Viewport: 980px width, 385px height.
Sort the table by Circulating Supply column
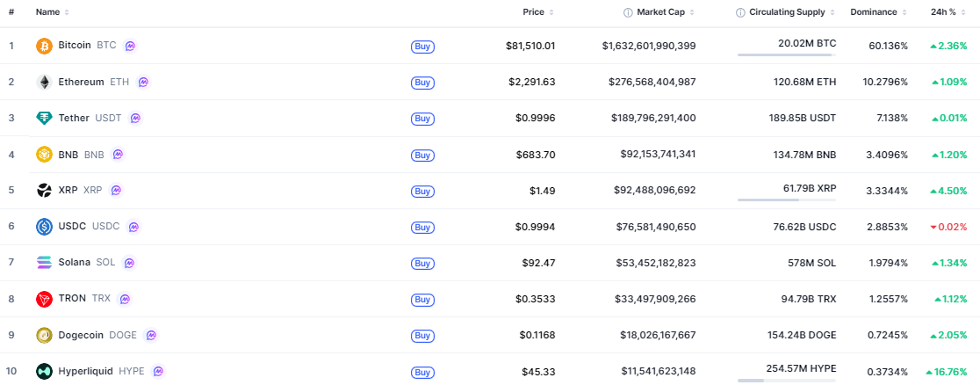pos(792,12)
